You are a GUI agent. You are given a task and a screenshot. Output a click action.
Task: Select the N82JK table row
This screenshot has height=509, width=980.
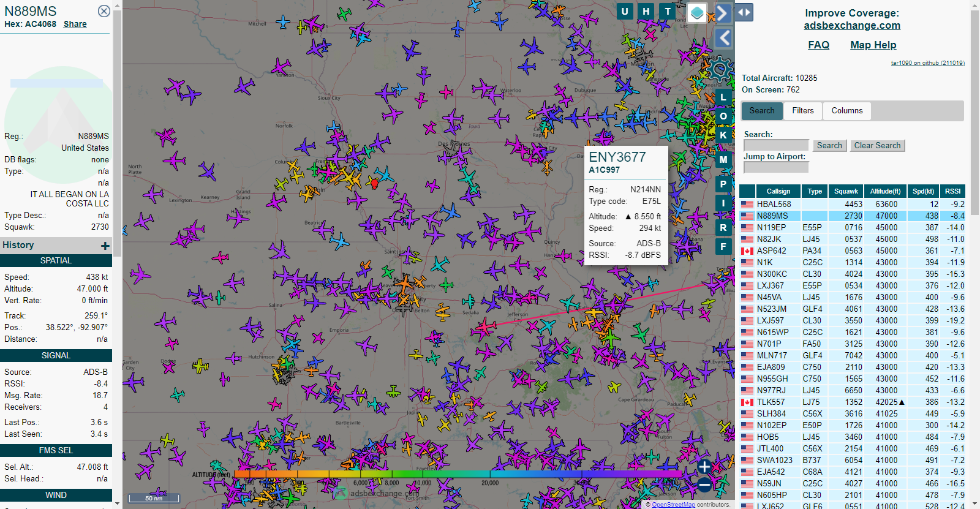(x=852, y=239)
